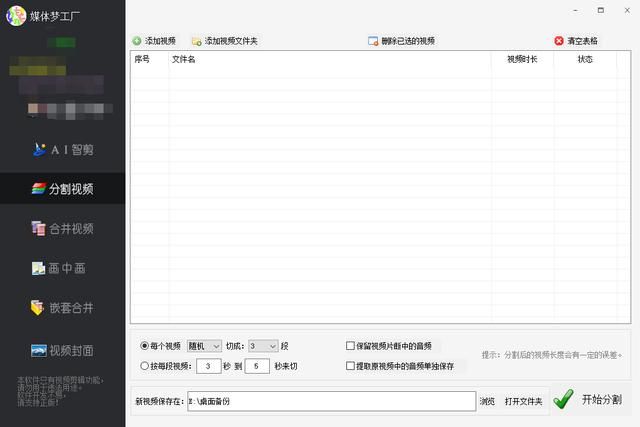Viewport: 640px width, 427px height.
Task: Go to 画中画 section
Action: (62, 268)
